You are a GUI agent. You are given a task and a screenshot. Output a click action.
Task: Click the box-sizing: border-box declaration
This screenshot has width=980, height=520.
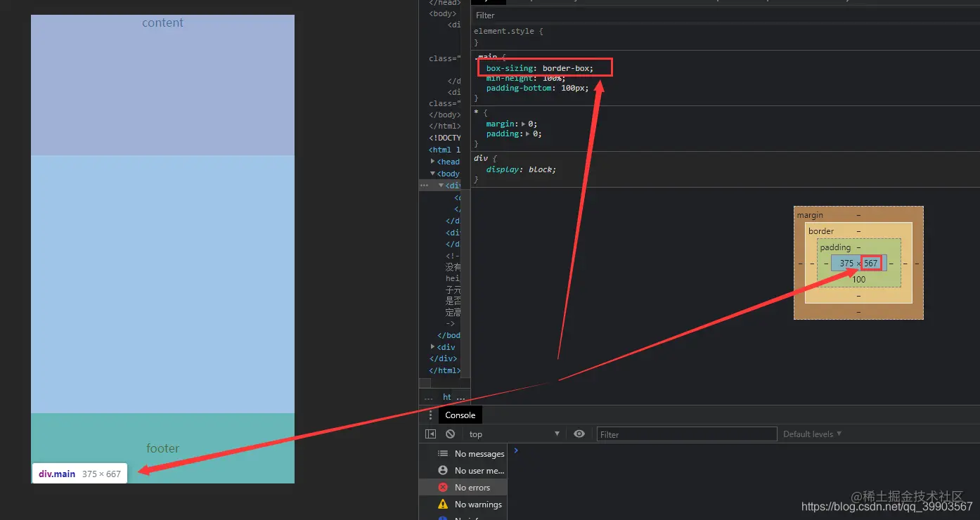(x=540, y=68)
